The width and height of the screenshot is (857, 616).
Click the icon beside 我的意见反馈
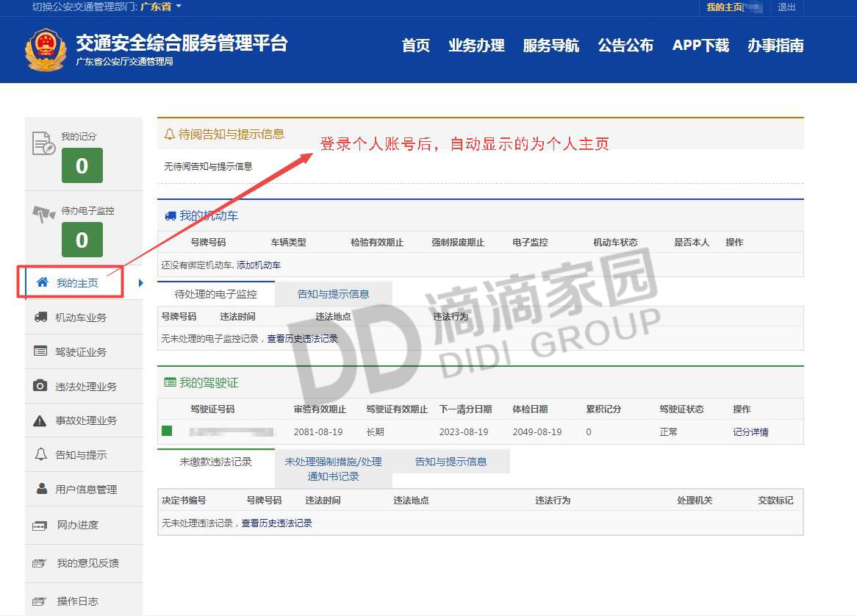point(40,563)
